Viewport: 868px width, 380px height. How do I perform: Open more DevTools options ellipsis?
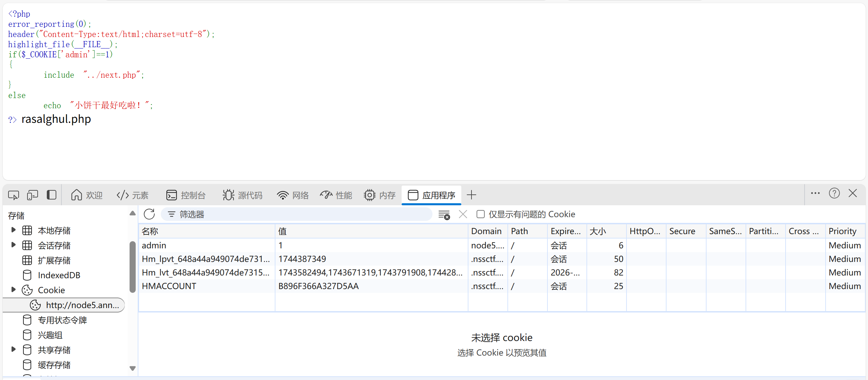pyautogui.click(x=815, y=193)
